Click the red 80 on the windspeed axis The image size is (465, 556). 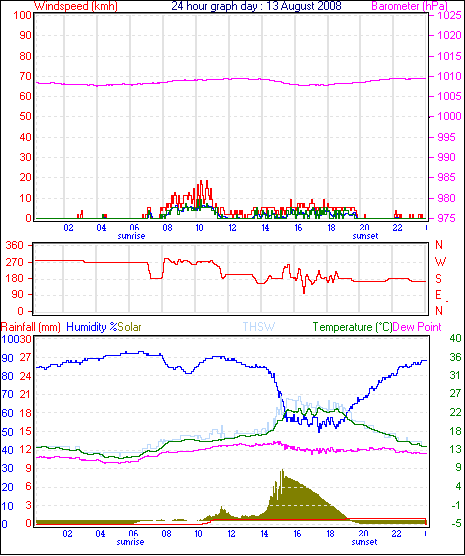click(25, 56)
